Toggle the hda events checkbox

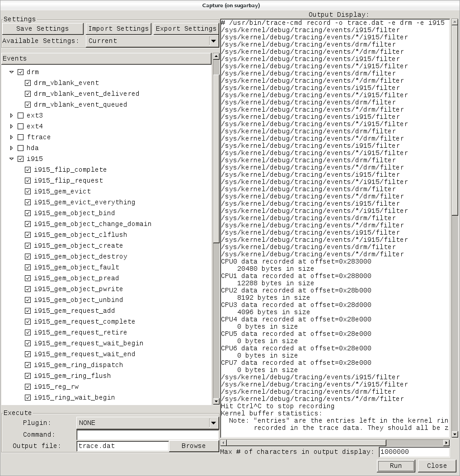point(20,148)
